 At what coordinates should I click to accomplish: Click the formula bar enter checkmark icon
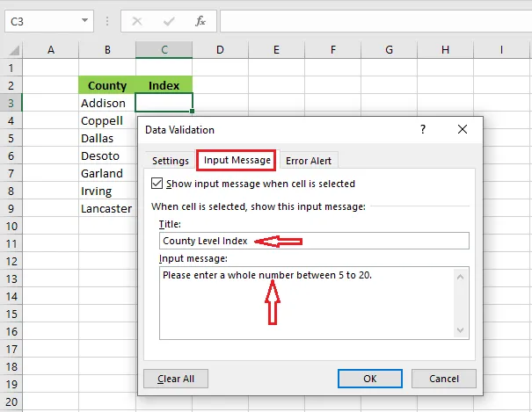(169, 21)
